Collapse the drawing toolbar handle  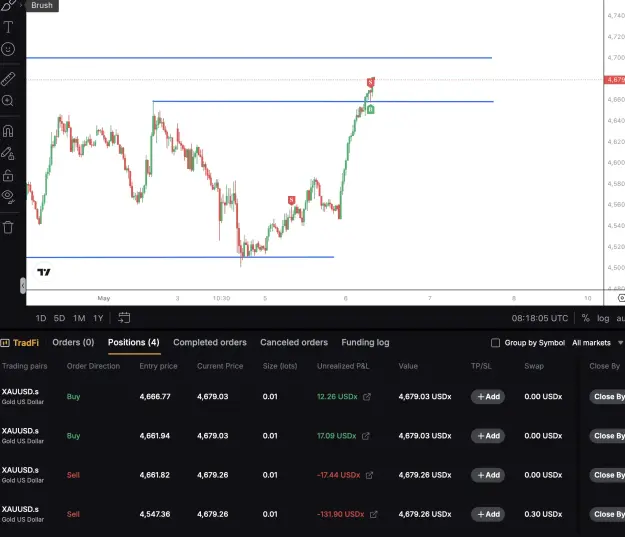(x=23, y=285)
